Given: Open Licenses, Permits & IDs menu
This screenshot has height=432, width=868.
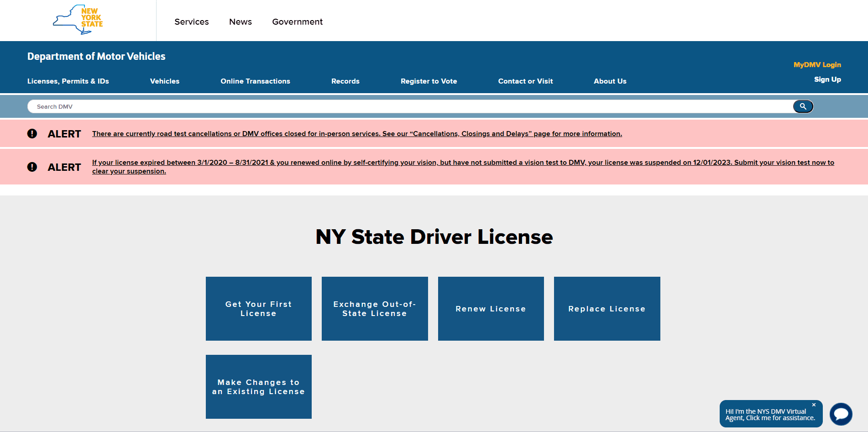Looking at the screenshot, I should click(x=68, y=81).
